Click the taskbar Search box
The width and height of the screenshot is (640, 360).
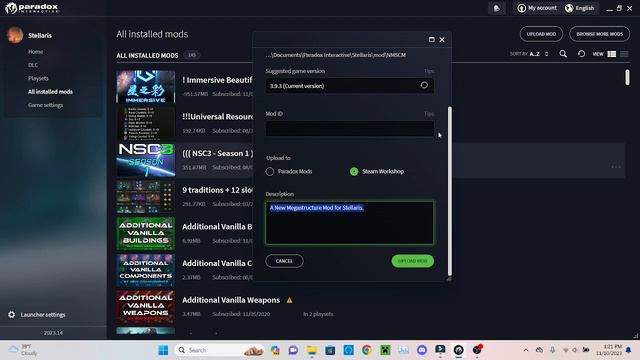pos(220,350)
